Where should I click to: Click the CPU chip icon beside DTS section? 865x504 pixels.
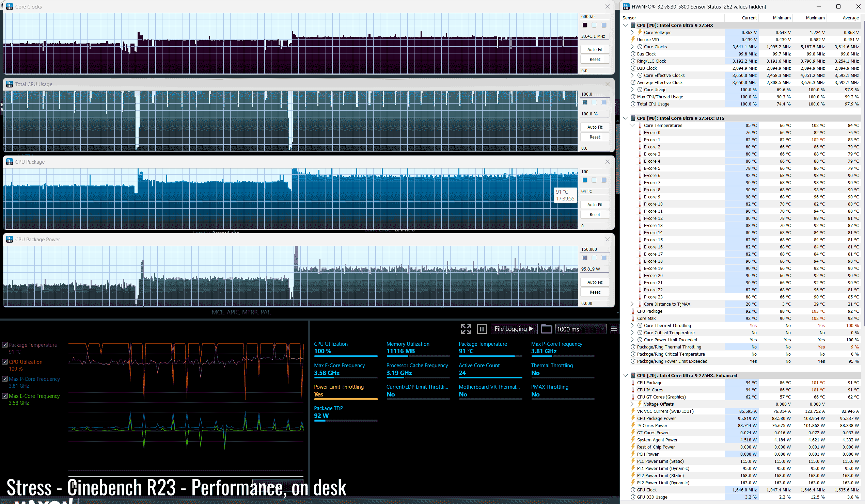(x=633, y=118)
